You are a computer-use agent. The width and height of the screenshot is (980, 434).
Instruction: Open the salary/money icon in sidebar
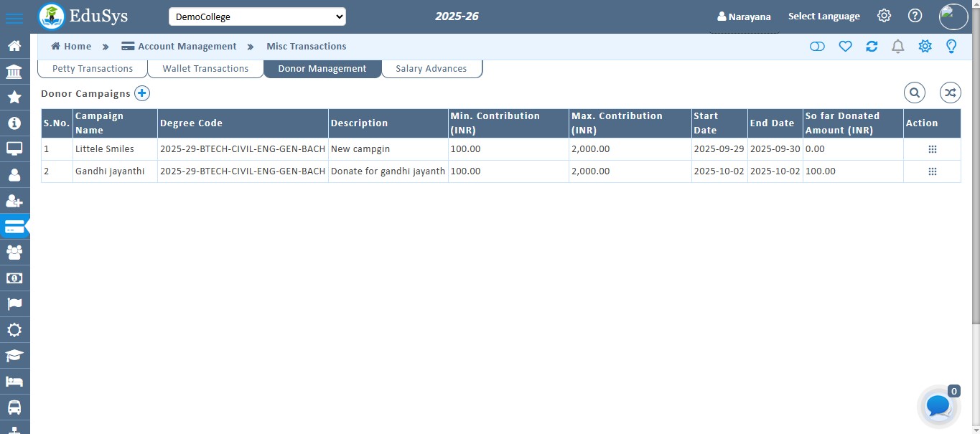(x=15, y=278)
